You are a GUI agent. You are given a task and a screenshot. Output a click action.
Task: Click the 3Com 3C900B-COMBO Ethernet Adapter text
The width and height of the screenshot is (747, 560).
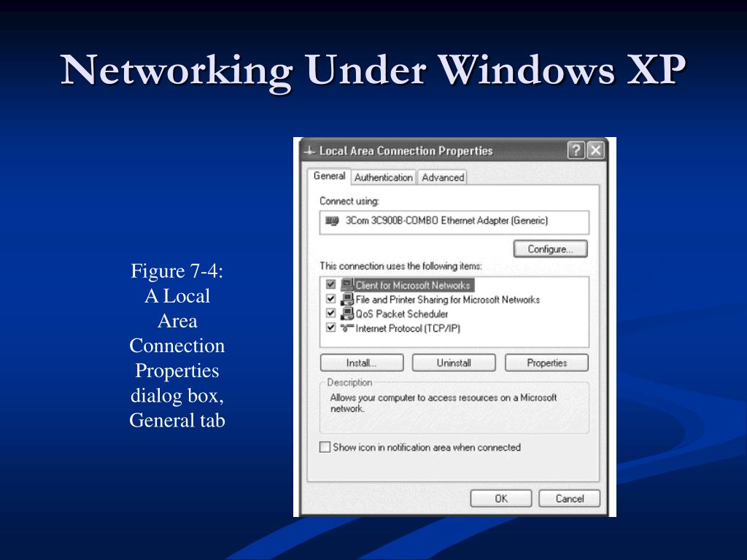point(446,220)
